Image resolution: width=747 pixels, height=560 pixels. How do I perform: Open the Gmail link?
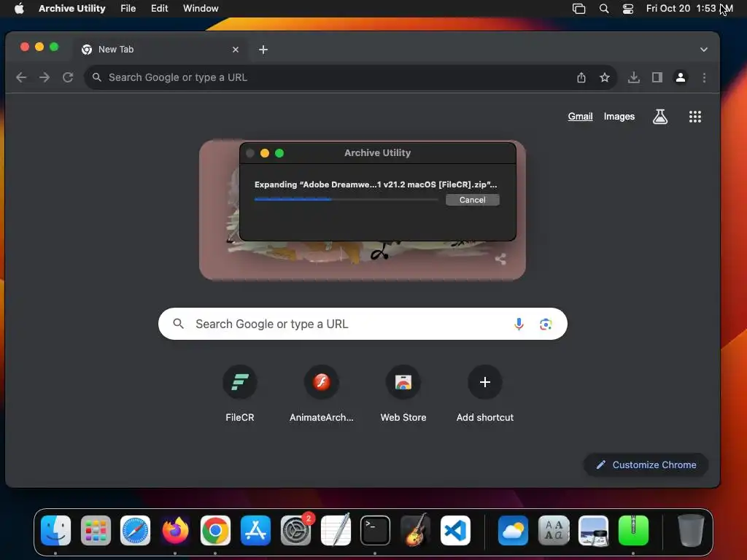point(580,116)
